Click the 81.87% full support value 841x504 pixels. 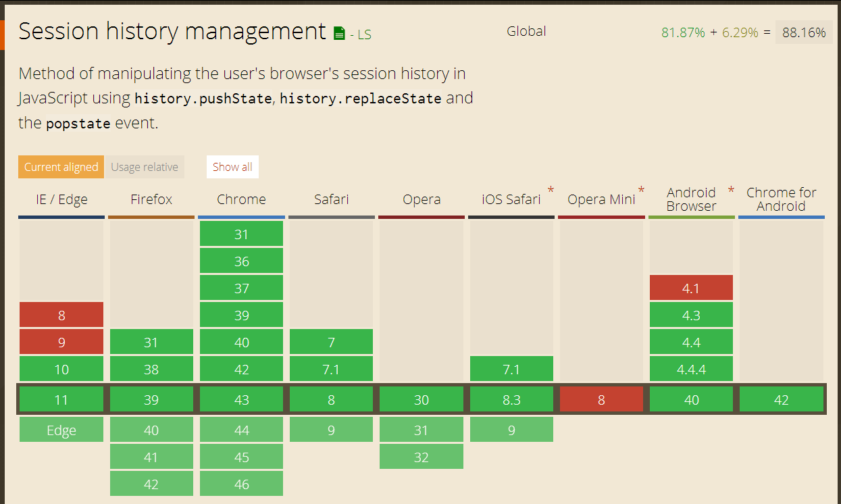click(683, 32)
